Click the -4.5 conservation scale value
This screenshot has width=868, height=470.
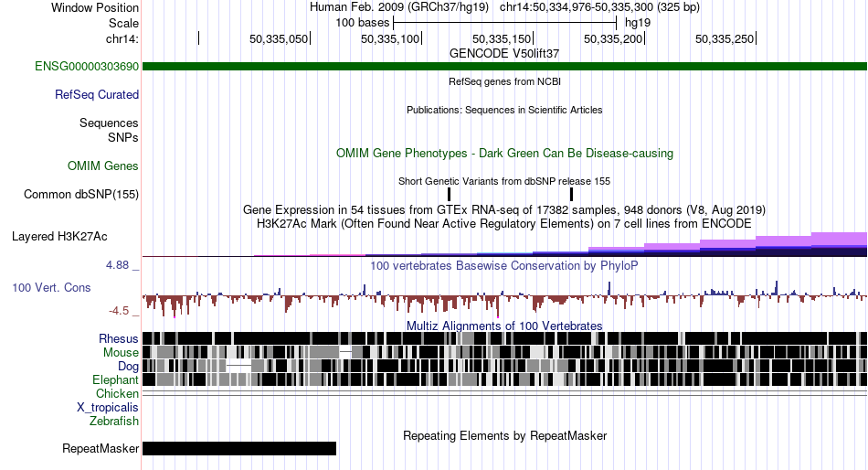point(119,310)
